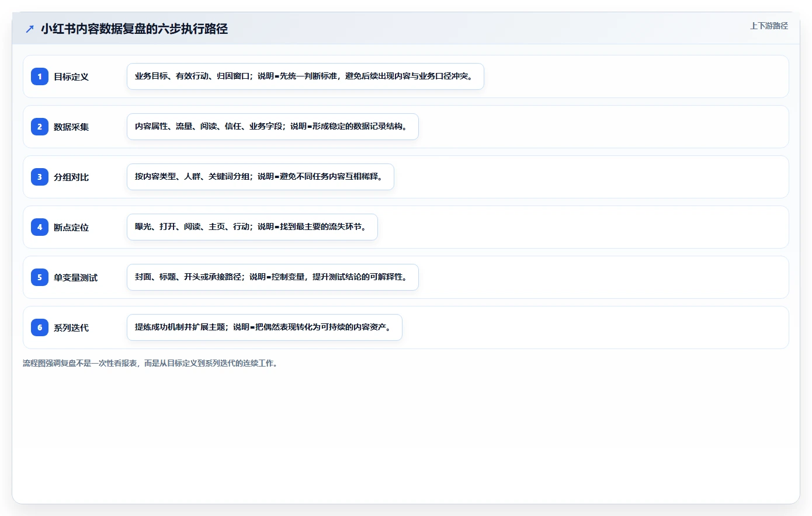This screenshot has height=516, width=812.
Task: Click the description box starting 内容属性、流量
Action: 273,127
